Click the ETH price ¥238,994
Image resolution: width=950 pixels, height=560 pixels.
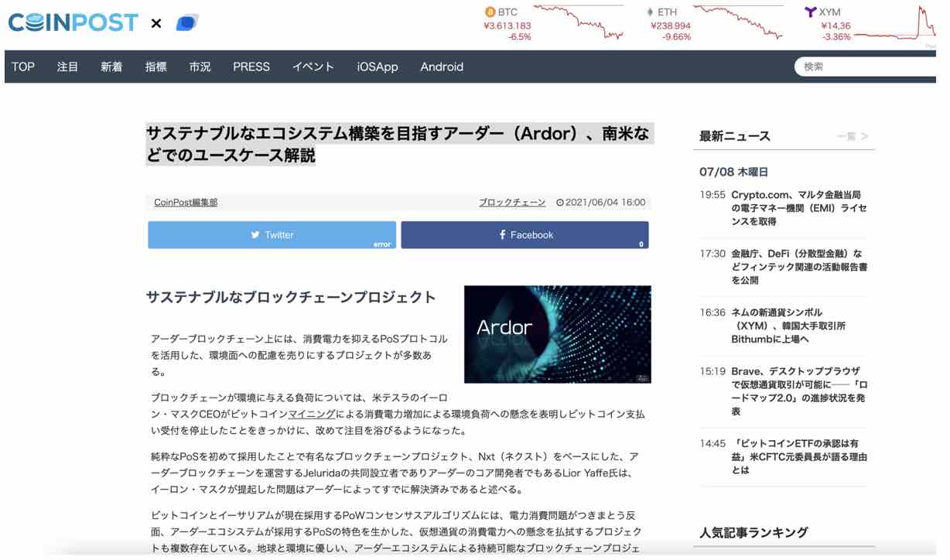(x=671, y=26)
